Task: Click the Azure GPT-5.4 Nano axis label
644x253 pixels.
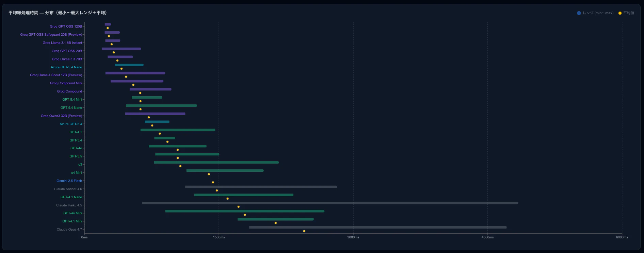Action: 66,67
